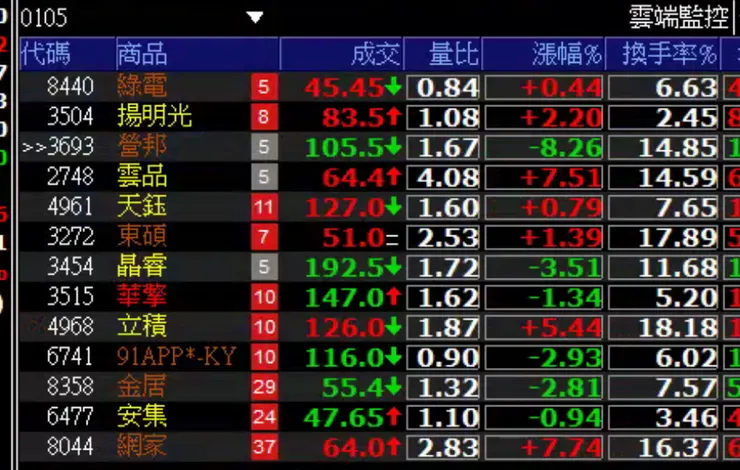Screen dimensions: 740x470
Task: Click the 0105 list name field
Action: coord(44,18)
